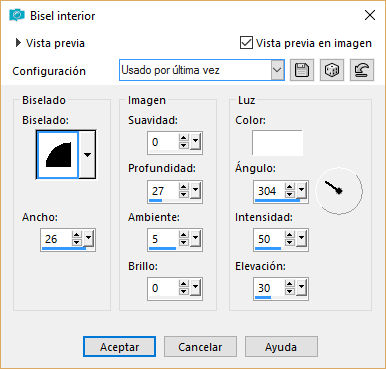Decrease Ángulo with the down arrow

[289, 195]
